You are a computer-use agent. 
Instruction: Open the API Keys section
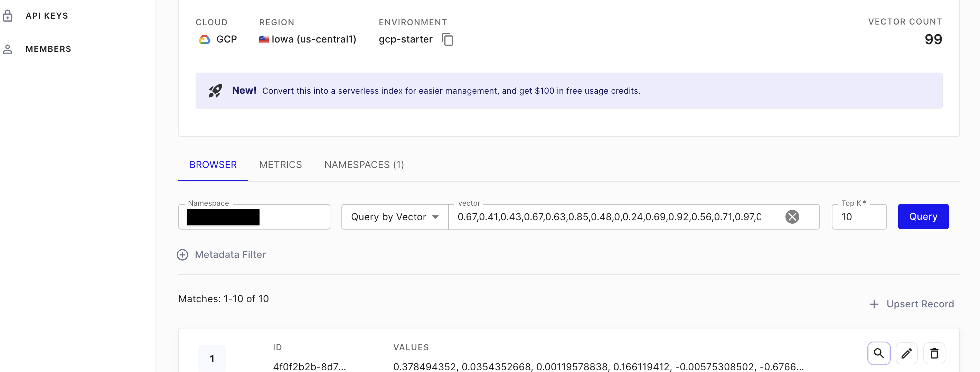pyautogui.click(x=46, y=16)
